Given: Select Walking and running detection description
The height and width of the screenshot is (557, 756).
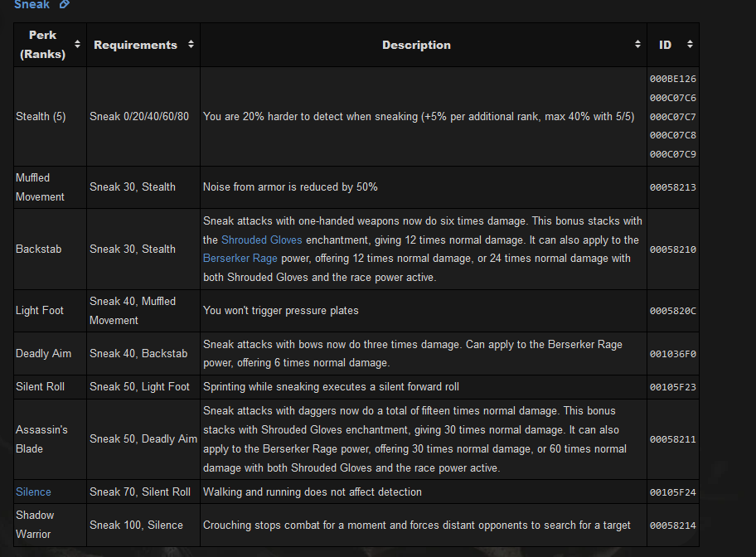Looking at the screenshot, I should coord(313,492).
